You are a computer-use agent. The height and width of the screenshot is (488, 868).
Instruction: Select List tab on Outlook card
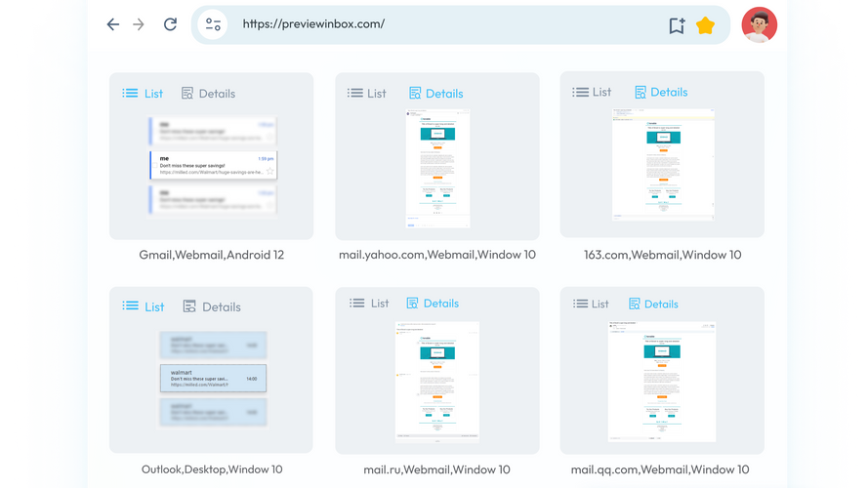pyautogui.click(x=144, y=306)
